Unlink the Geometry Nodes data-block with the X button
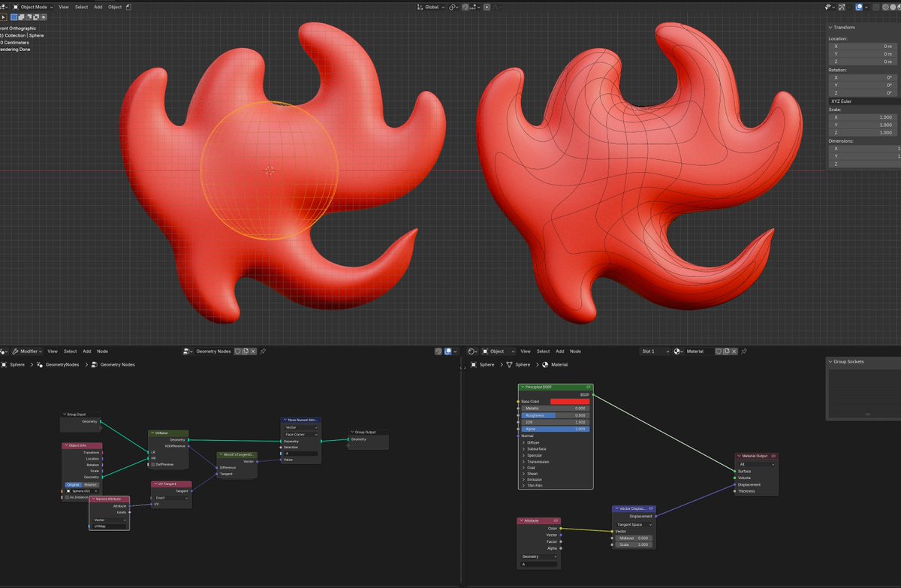The width and height of the screenshot is (901, 588). (254, 351)
